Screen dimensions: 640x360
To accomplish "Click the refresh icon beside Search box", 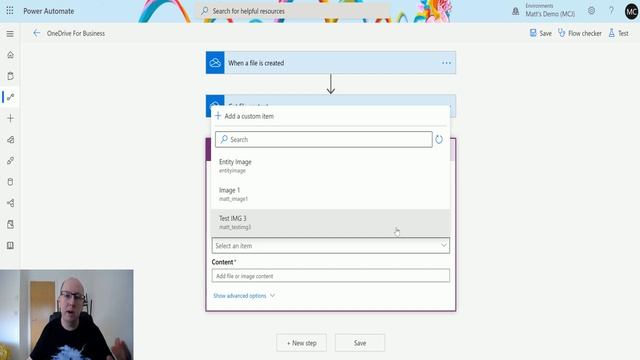I will click(439, 140).
